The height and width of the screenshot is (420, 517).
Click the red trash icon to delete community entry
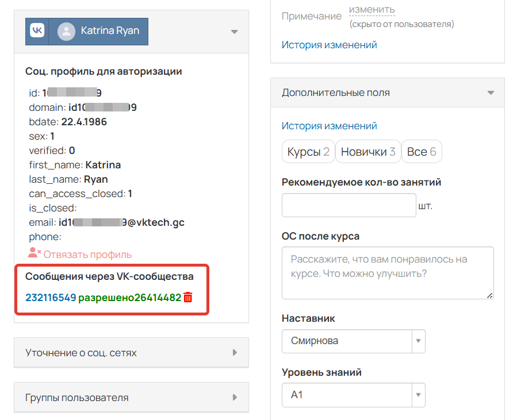[189, 297]
